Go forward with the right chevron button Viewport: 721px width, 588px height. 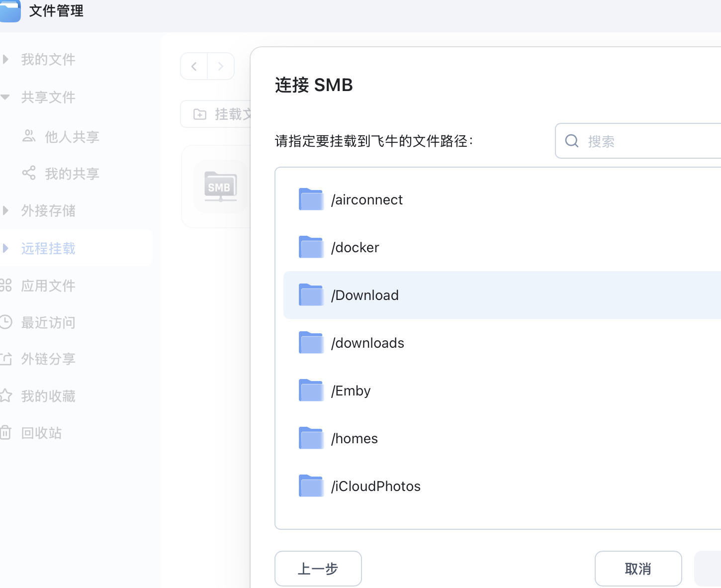coord(221,66)
